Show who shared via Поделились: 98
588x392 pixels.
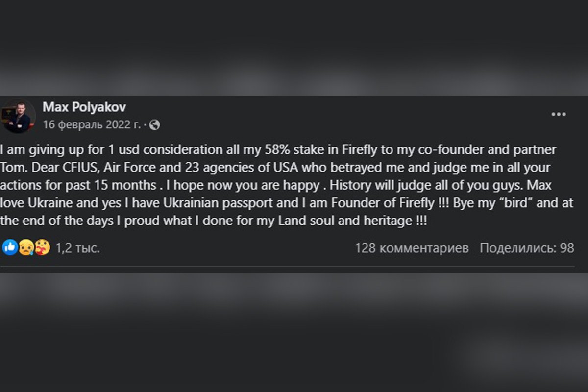point(527,248)
